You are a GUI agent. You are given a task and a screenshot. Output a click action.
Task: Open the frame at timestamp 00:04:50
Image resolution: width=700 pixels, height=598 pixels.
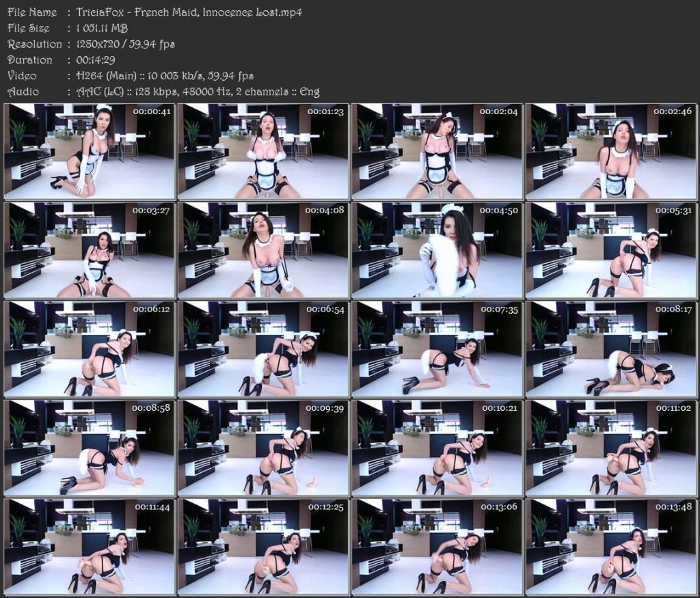click(437, 250)
